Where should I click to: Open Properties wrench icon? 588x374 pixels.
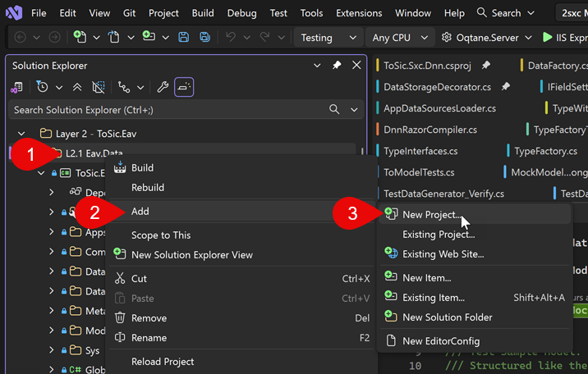coord(163,87)
